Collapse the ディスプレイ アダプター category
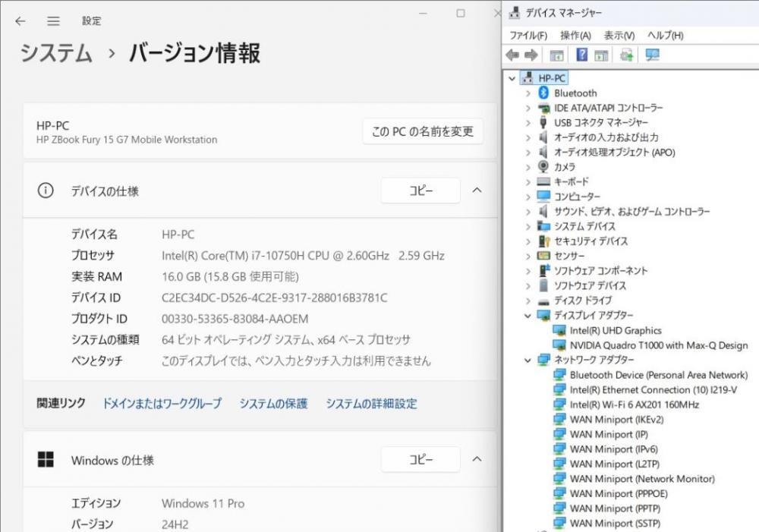This screenshot has height=532, width=759. tap(528, 316)
